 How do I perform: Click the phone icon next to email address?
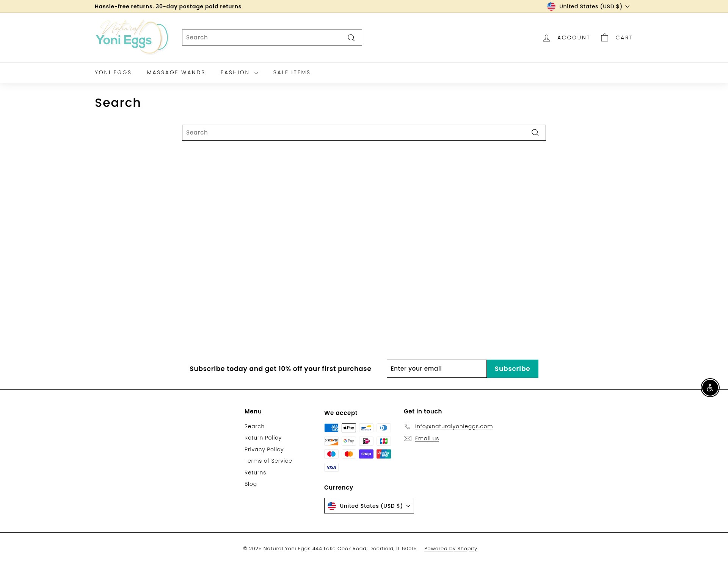(408, 426)
